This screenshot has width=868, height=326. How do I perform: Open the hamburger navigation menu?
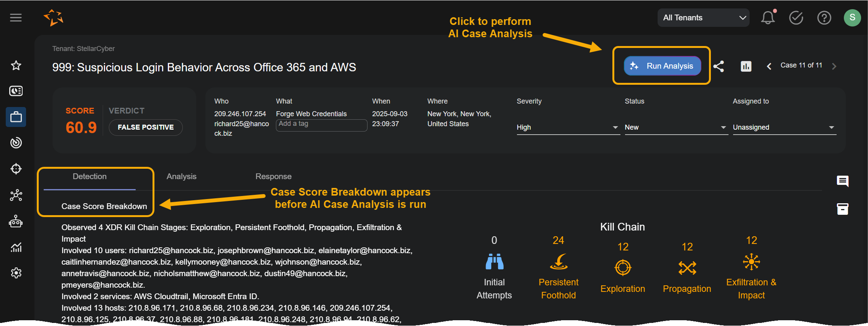coord(16,18)
